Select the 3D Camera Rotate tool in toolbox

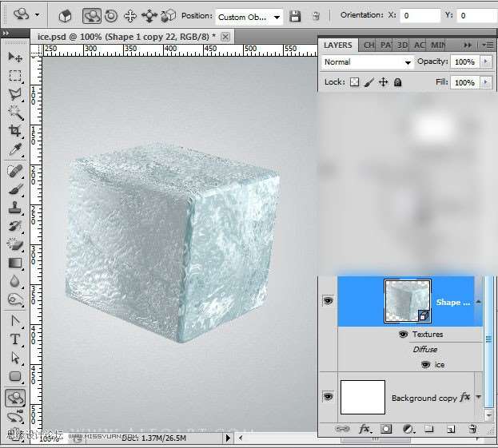click(15, 417)
